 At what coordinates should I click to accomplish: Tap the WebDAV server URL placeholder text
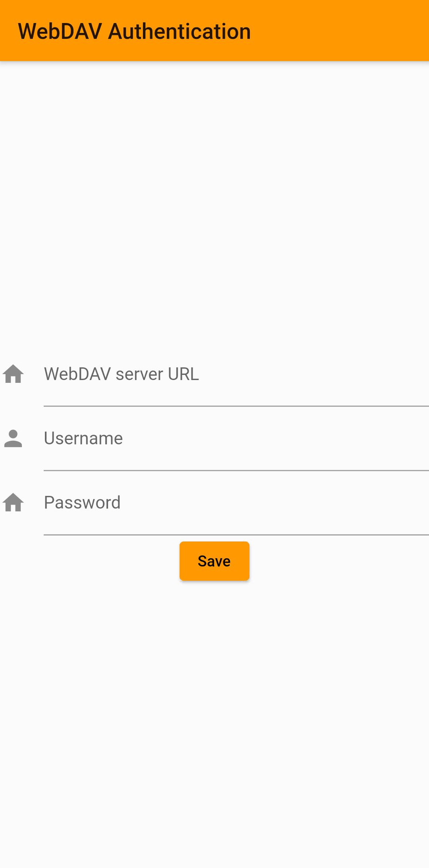click(121, 374)
